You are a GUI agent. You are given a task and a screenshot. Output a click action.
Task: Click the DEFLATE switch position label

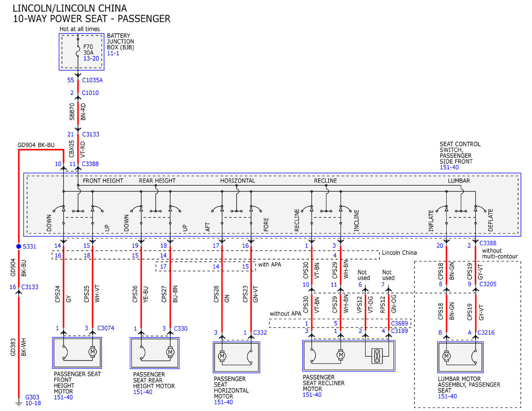coord(490,221)
